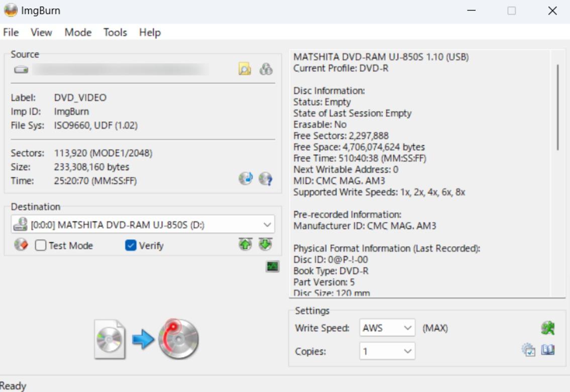Image resolution: width=570 pixels, height=392 pixels.
Task: Click the 'Ready' status bar text
Action: 13,386
